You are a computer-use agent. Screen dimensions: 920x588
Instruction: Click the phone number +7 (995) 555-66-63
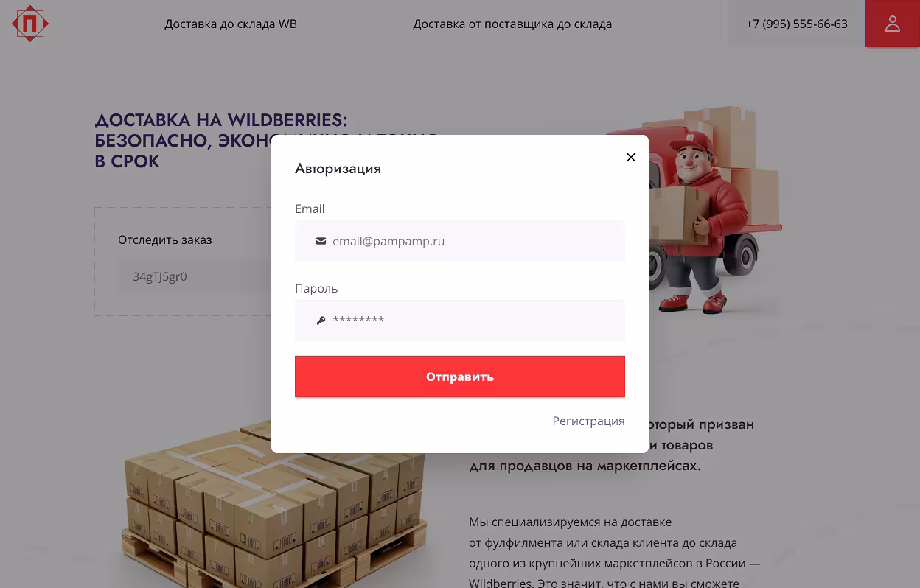click(x=797, y=24)
